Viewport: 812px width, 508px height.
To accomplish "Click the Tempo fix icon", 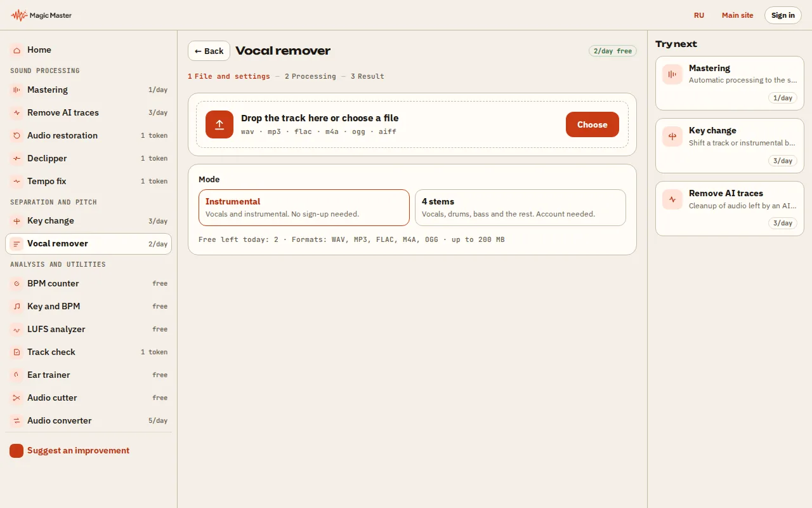I will 16,182.
